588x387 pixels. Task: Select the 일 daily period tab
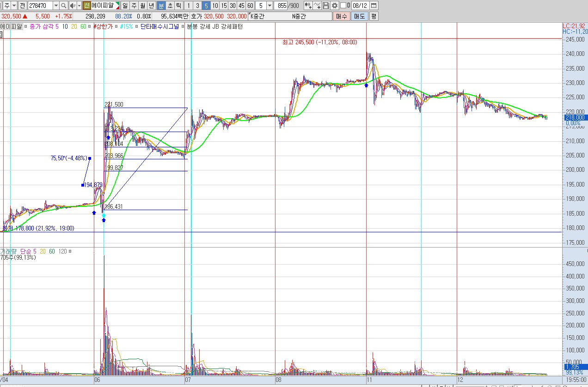tap(125, 6)
